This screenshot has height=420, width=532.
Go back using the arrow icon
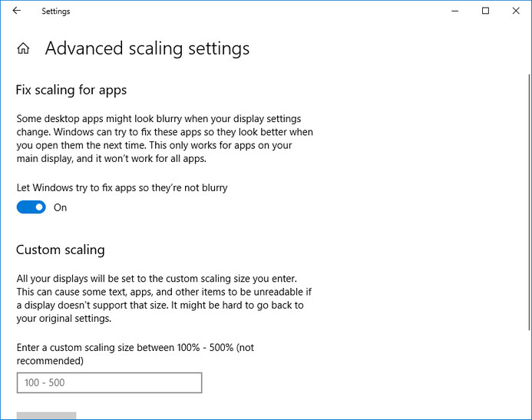click(17, 11)
